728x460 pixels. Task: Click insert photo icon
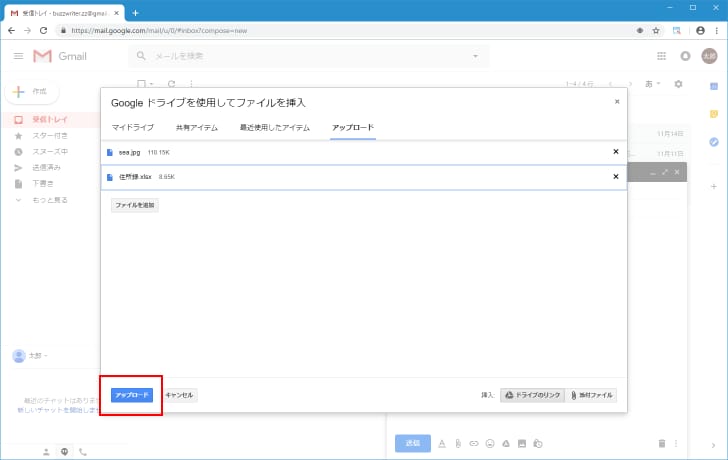click(x=522, y=444)
